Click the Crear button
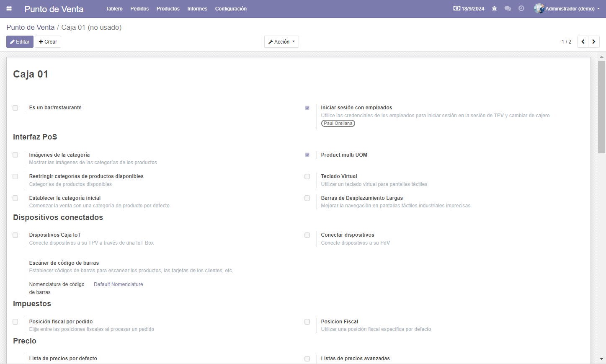This screenshot has height=364, width=606. (x=48, y=42)
